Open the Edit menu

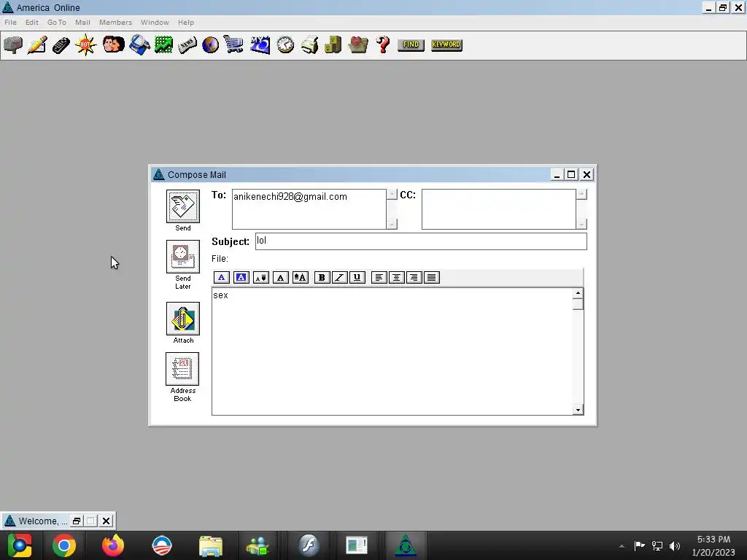tap(32, 23)
